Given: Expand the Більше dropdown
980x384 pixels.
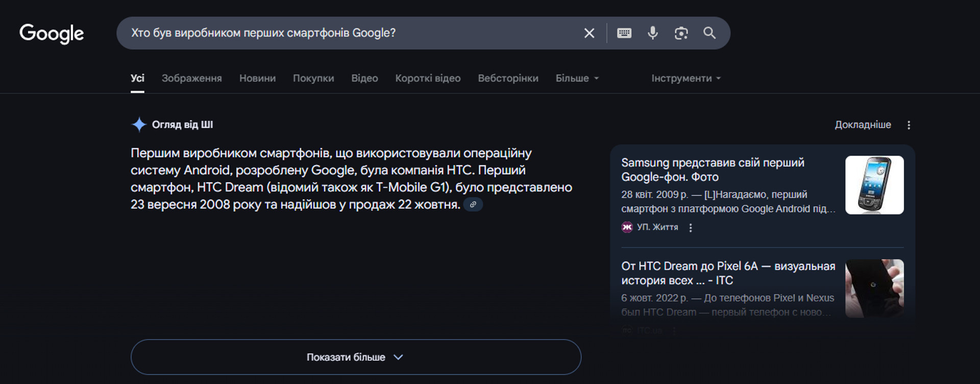Looking at the screenshot, I should click(x=577, y=78).
